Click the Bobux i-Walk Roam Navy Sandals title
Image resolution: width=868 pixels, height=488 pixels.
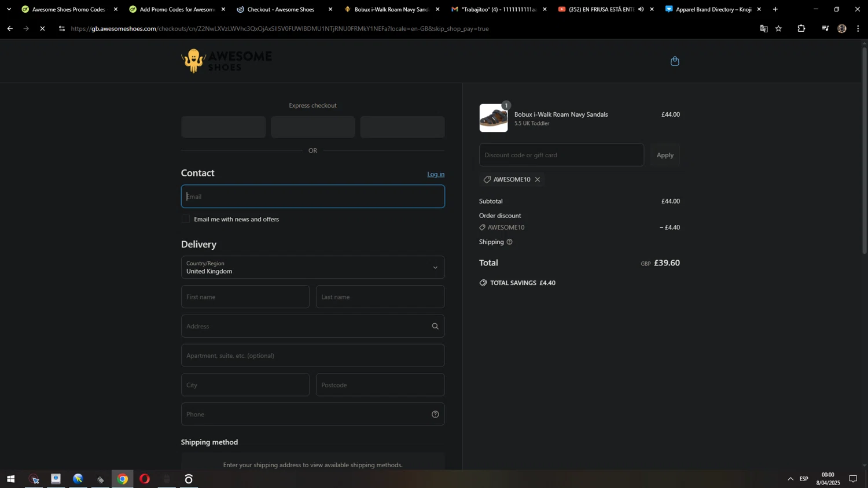coord(561,115)
